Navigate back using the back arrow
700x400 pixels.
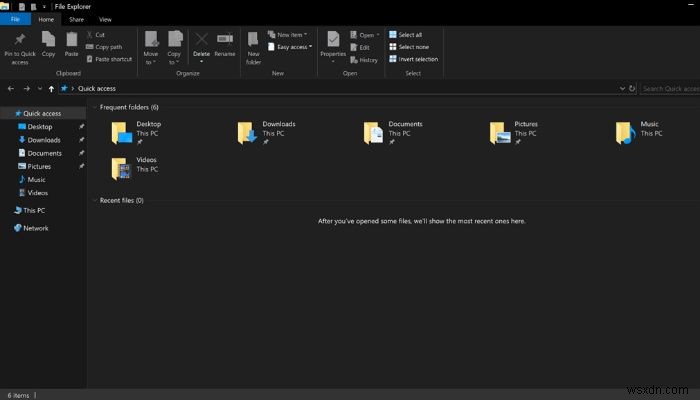(10, 89)
